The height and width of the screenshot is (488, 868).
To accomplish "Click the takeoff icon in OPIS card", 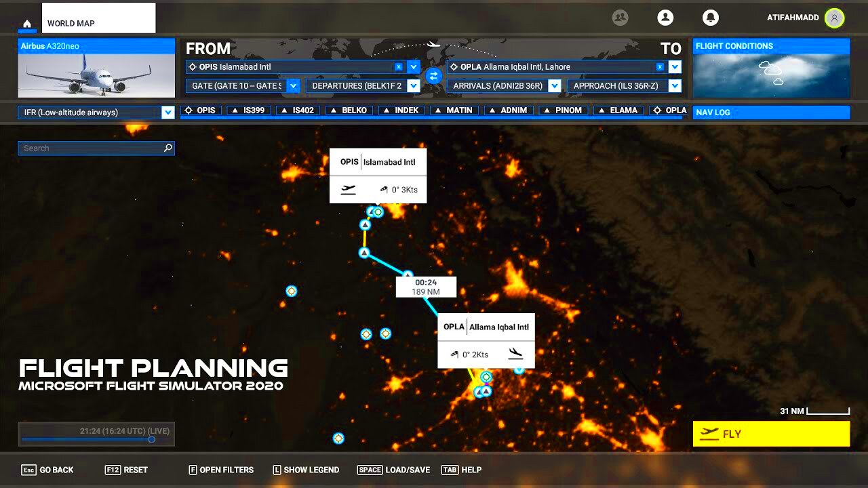I will 348,190.
